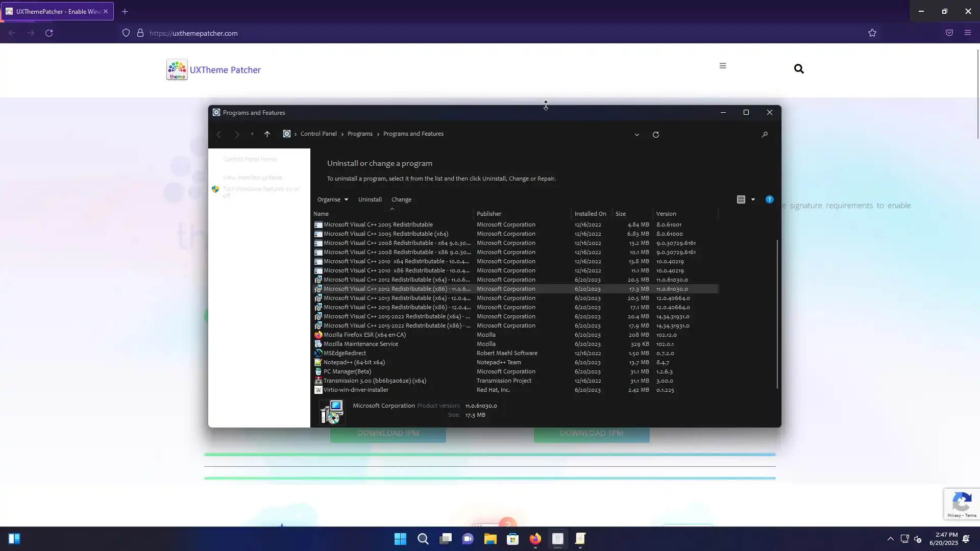Open the search icon in Programs and Features
This screenshot has width=980, height=551.
click(765, 135)
